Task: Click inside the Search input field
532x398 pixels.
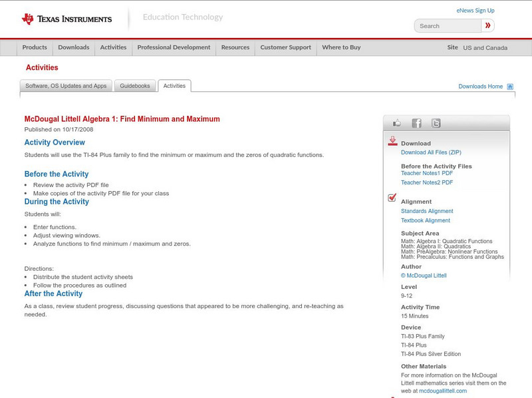Action: (x=448, y=26)
